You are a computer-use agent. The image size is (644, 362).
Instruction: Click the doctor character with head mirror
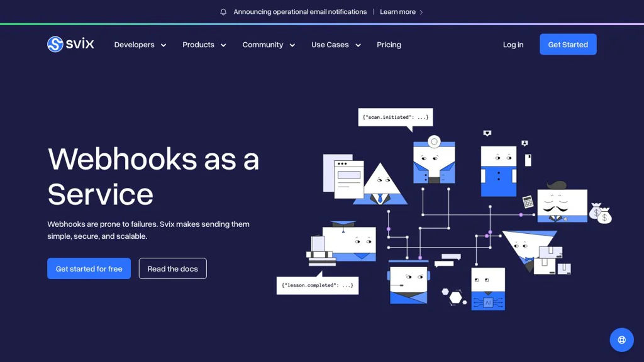(x=434, y=159)
